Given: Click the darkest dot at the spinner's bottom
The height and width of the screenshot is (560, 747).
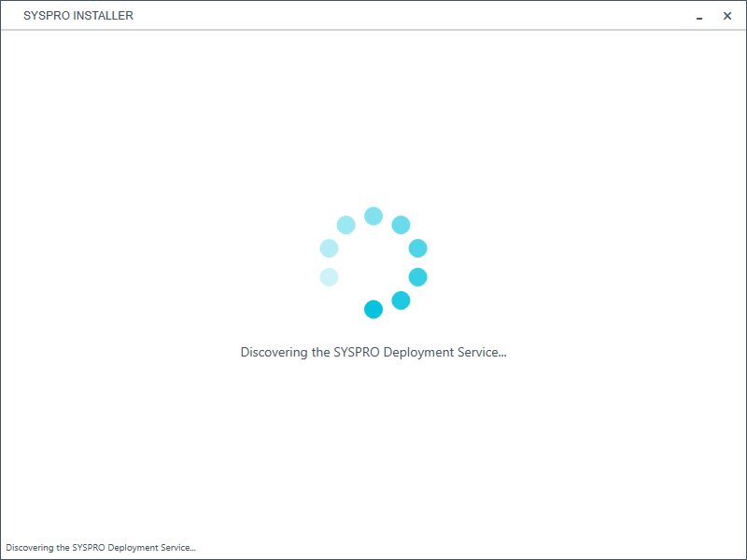Looking at the screenshot, I should point(373,310).
